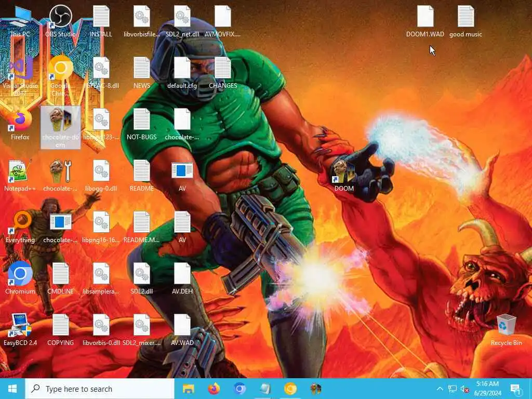The height and width of the screenshot is (399, 532).
Task: Switch to the notepad taskbar app
Action: [265, 389]
